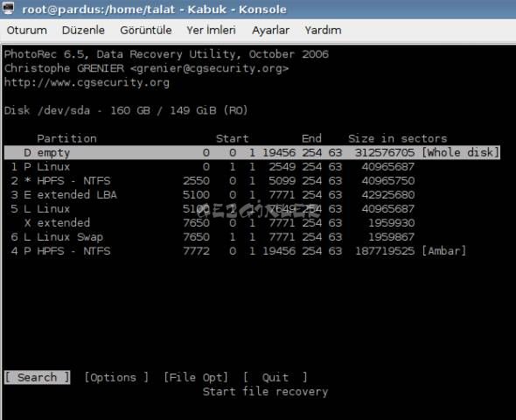Open the Düzenle menu
Image resolution: width=516 pixels, height=420 pixels.
(83, 31)
